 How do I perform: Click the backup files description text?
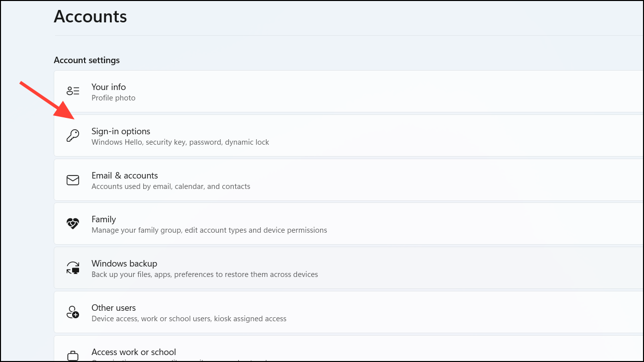tap(204, 274)
